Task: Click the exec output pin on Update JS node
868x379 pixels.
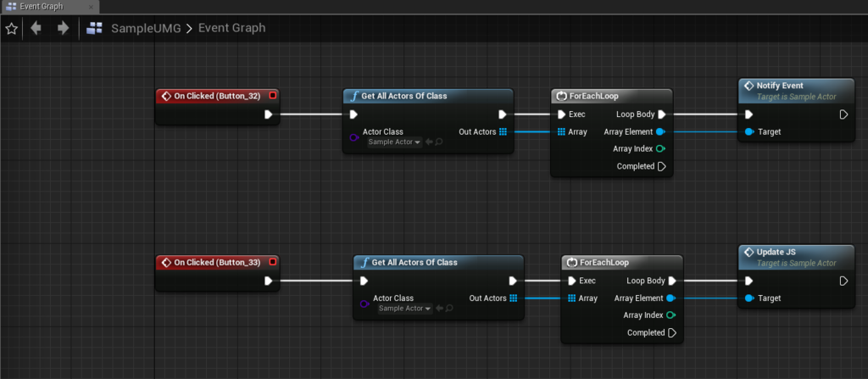Action: (843, 281)
